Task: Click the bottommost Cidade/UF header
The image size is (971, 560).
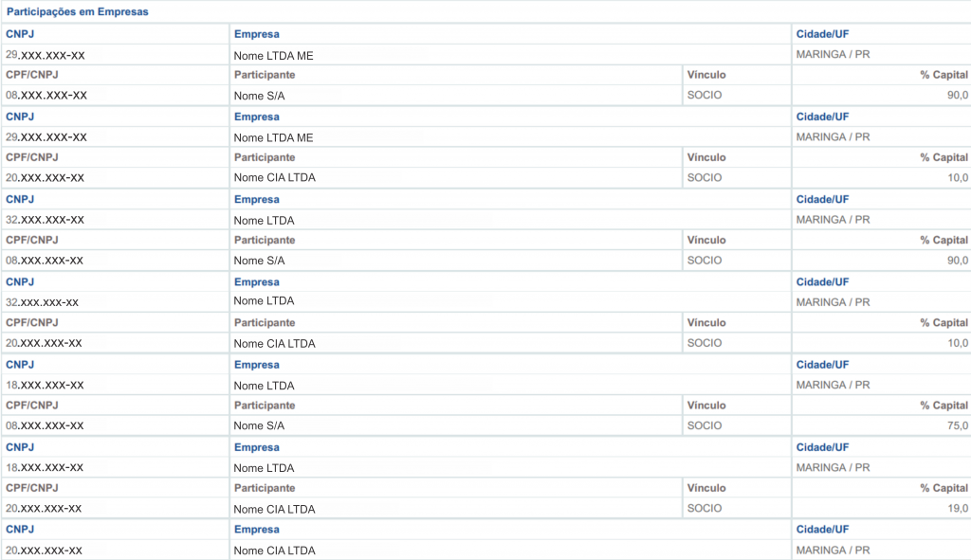Action: click(822, 530)
